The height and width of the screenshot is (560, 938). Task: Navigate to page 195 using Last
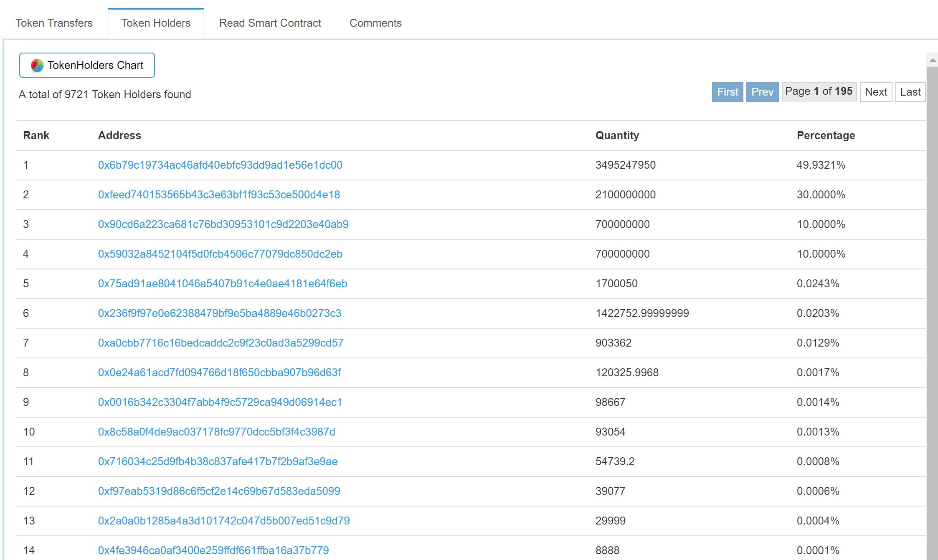pos(910,92)
